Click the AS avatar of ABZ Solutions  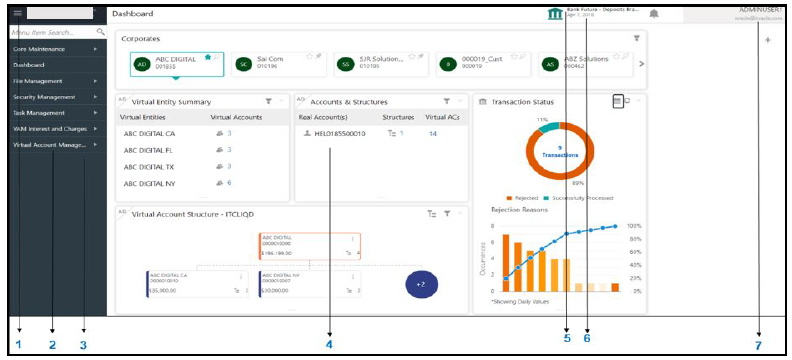click(551, 65)
